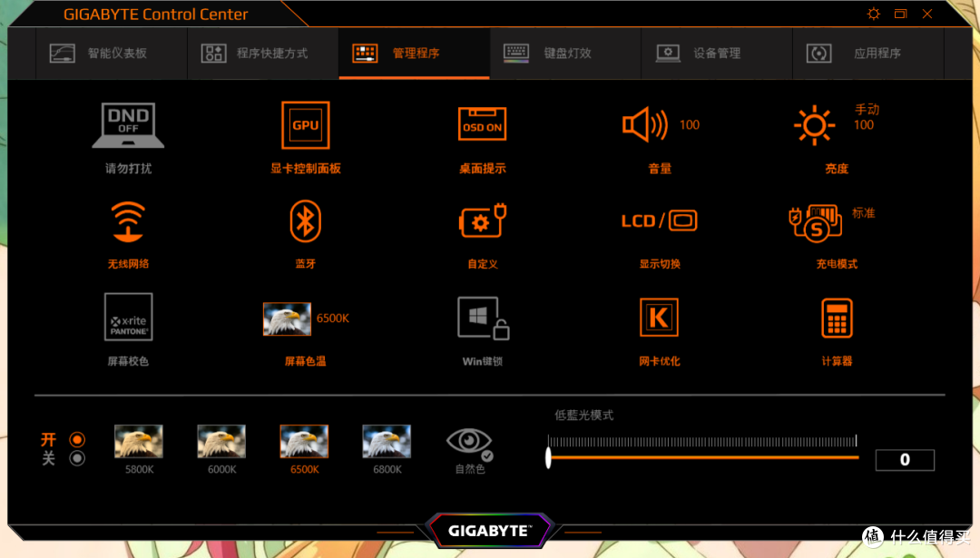The width and height of the screenshot is (980, 558).
Task: Click the brightness sun icon
Action: 814,125
